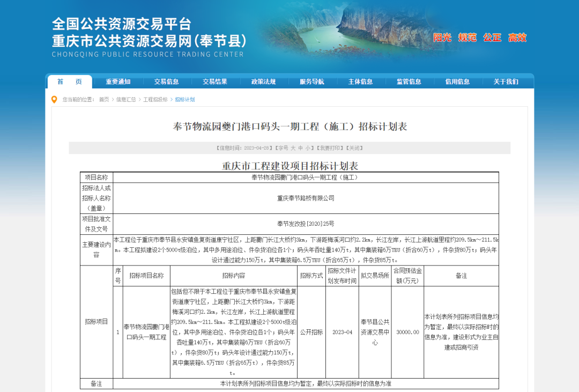Open the 政策法规 menu item
Image resolution: width=579 pixels, height=392 pixels.
[x=263, y=82]
